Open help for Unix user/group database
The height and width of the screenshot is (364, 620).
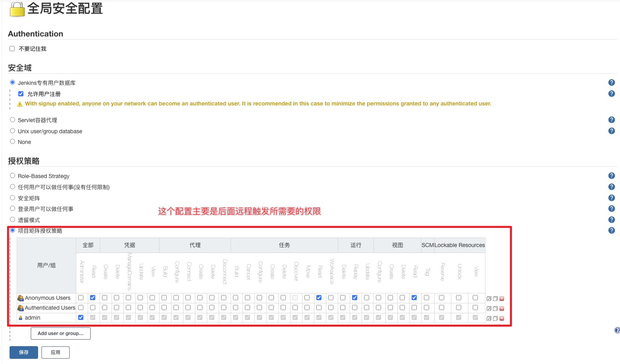pyautogui.click(x=612, y=131)
